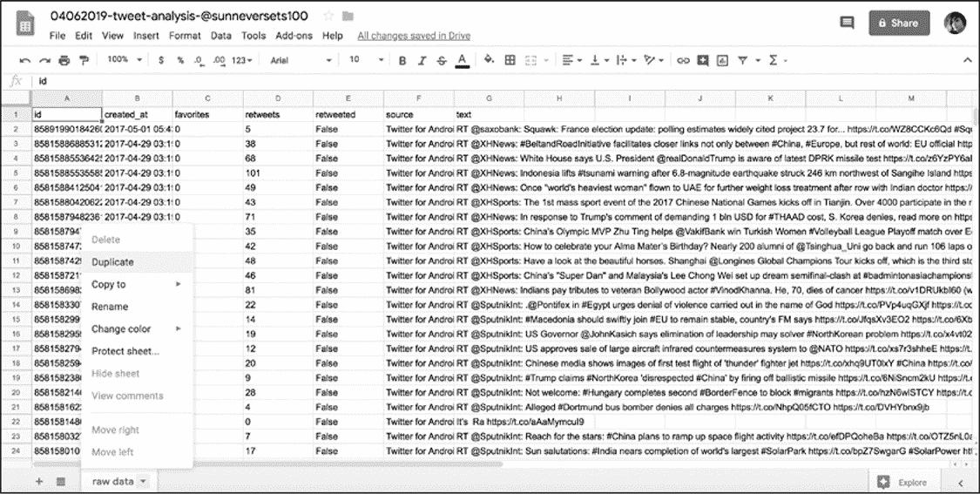The height and width of the screenshot is (494, 980).
Task: Insert a link with the chain icon
Action: click(683, 60)
